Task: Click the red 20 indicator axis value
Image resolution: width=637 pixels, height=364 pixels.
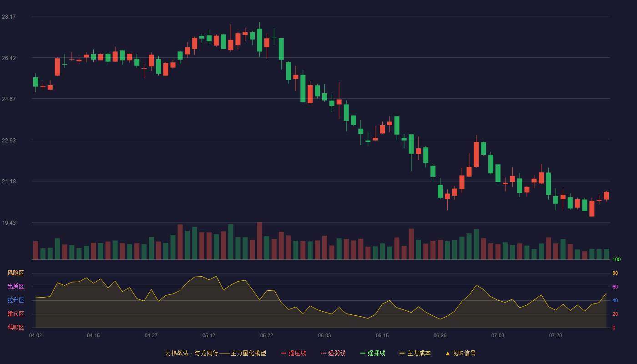Action: [x=615, y=314]
